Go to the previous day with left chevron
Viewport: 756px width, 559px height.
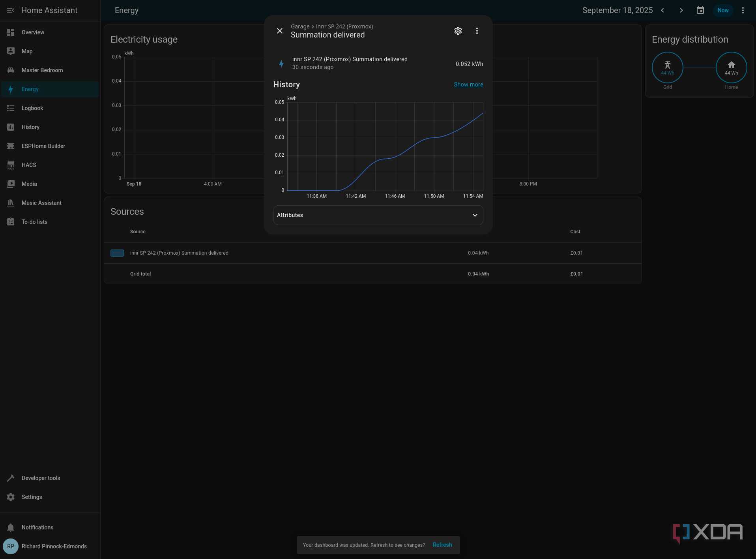[662, 10]
